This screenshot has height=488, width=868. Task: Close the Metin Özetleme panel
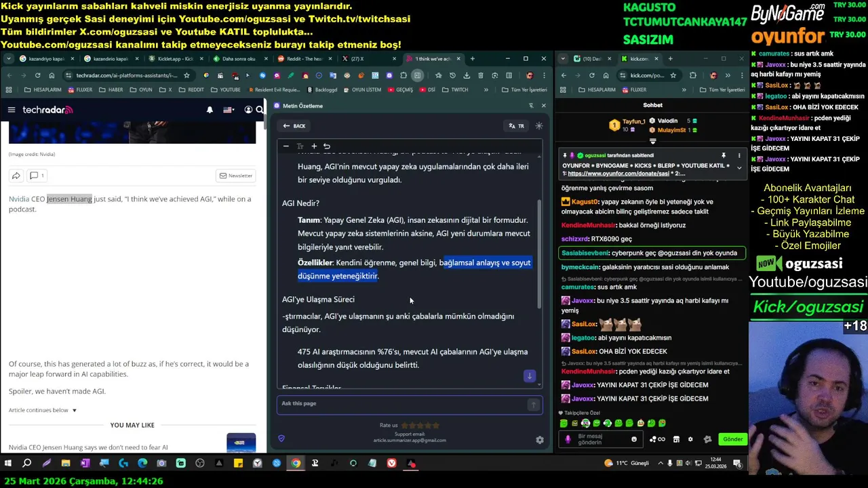tap(543, 106)
